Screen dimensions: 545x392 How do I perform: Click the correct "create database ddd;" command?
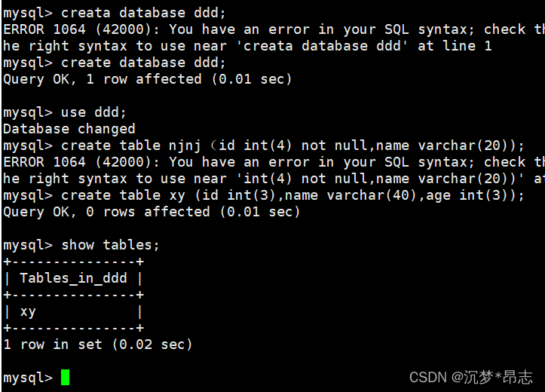coord(143,63)
